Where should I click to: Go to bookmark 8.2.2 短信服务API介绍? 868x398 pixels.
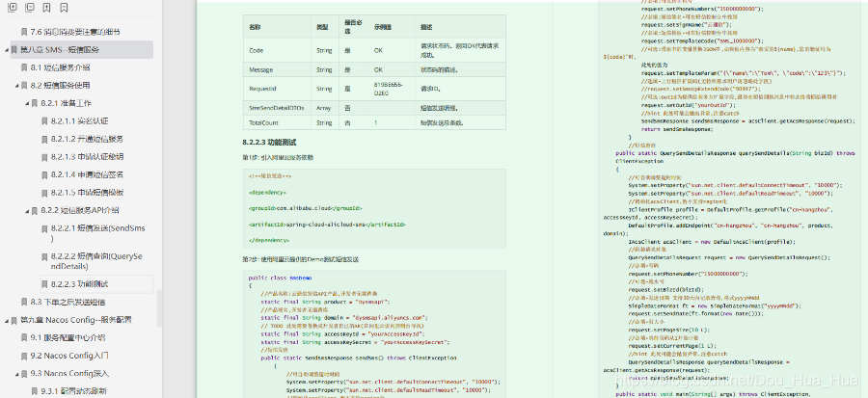(x=80, y=210)
